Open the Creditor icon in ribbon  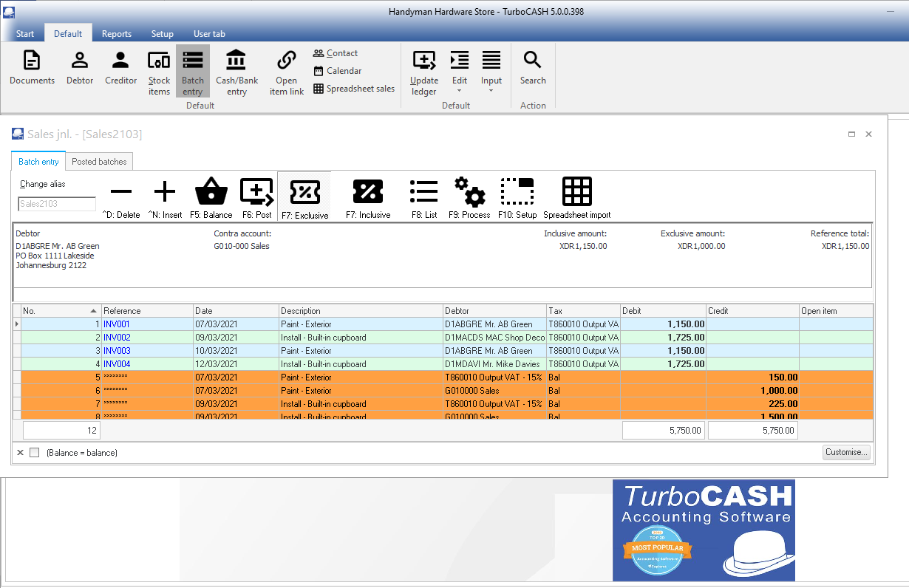coord(120,68)
